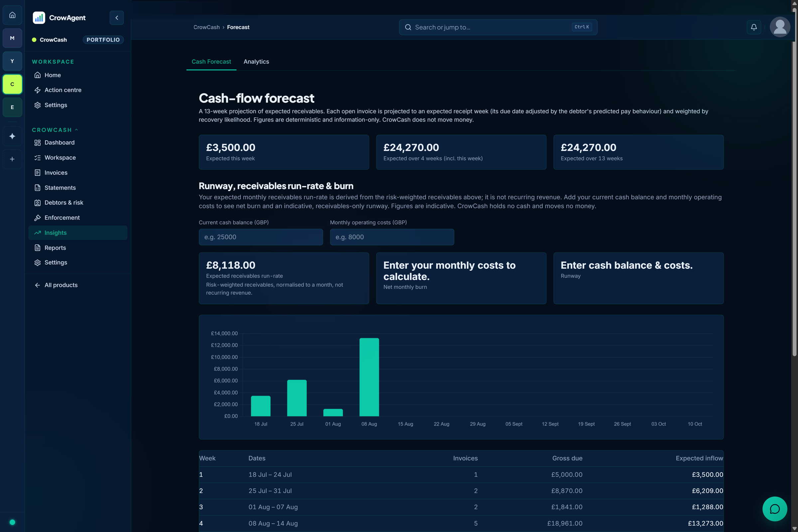The width and height of the screenshot is (798, 532).
Task: Open the CrowCash Workspace item
Action: (x=78, y=157)
